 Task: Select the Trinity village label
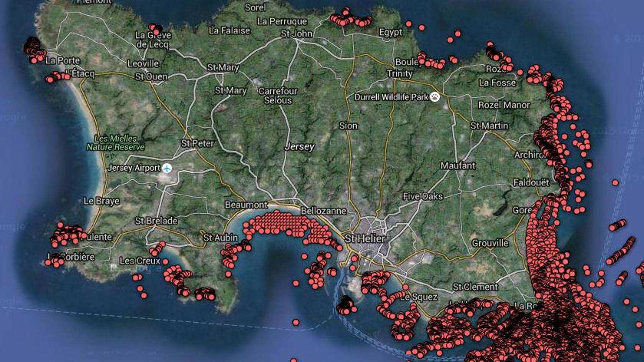coord(399,74)
